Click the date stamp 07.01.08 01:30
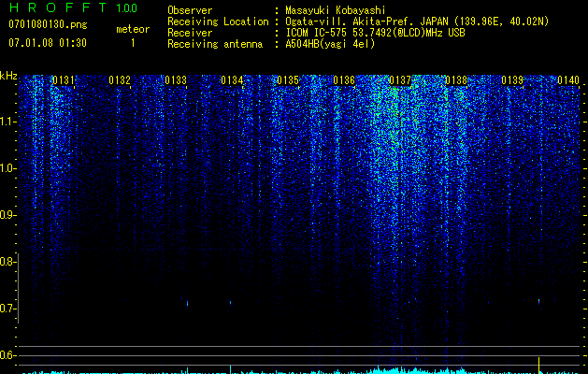The width and height of the screenshot is (588, 374). 48,43
